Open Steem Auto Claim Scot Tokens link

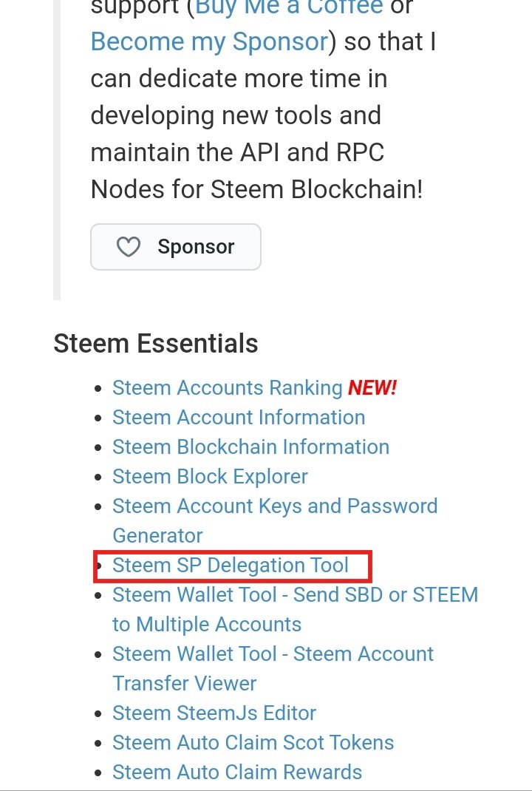253,742
